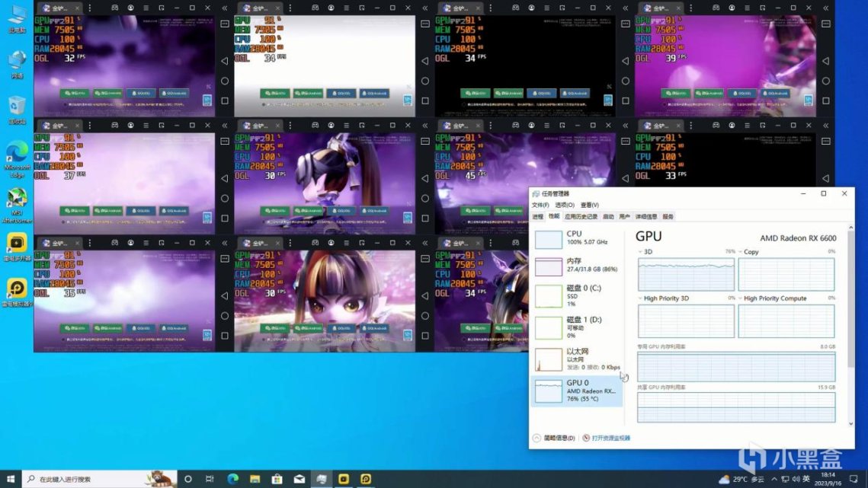Viewport: 868px width, 488px height.
Task: Open hamburger menu in the 32 FPS emulator
Action: 146,8
